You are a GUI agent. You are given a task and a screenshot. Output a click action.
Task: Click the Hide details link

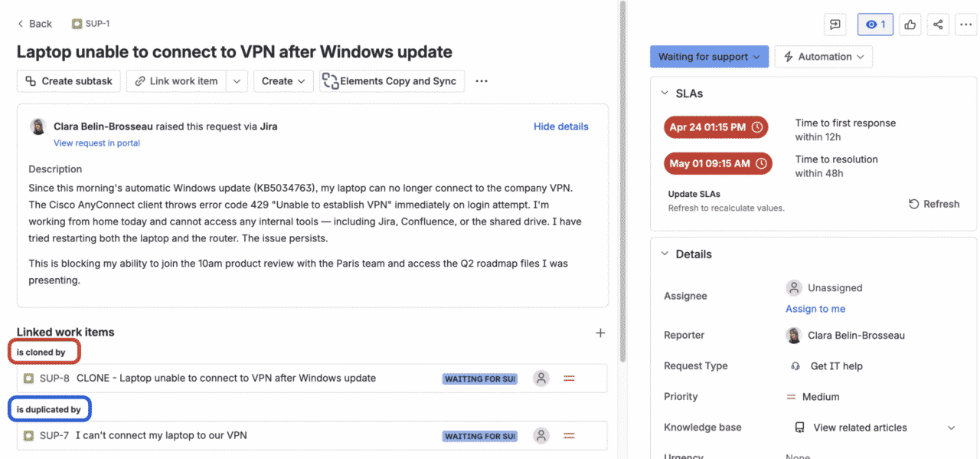click(560, 126)
